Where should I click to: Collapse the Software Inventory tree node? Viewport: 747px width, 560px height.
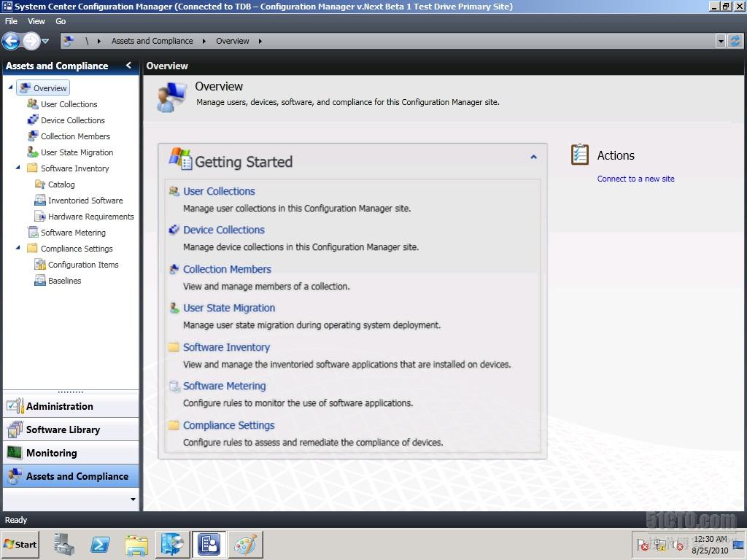[x=18, y=167]
